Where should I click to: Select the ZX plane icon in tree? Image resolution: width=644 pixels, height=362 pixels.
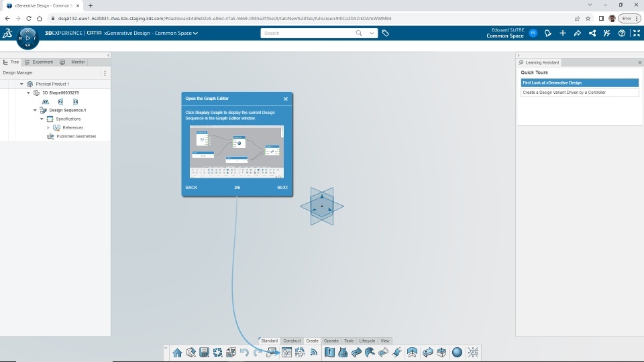[x=75, y=101]
